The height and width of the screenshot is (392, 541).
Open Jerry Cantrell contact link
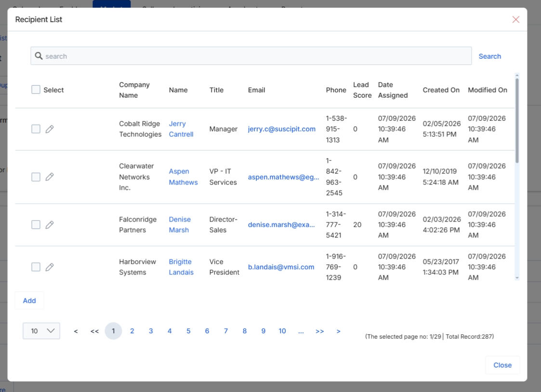[x=181, y=129]
